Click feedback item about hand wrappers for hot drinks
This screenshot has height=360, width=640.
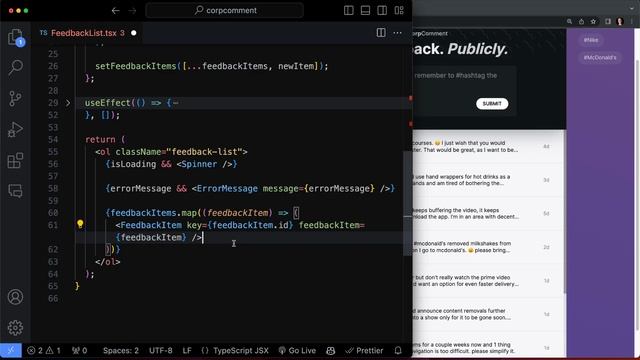coord(489,180)
